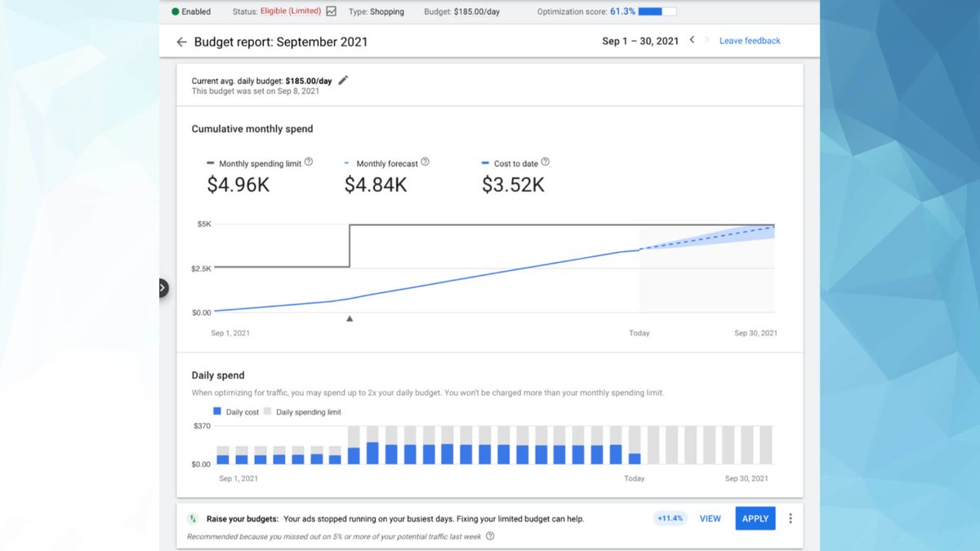Click the green Raise your budgets recommendation icon

tap(193, 518)
